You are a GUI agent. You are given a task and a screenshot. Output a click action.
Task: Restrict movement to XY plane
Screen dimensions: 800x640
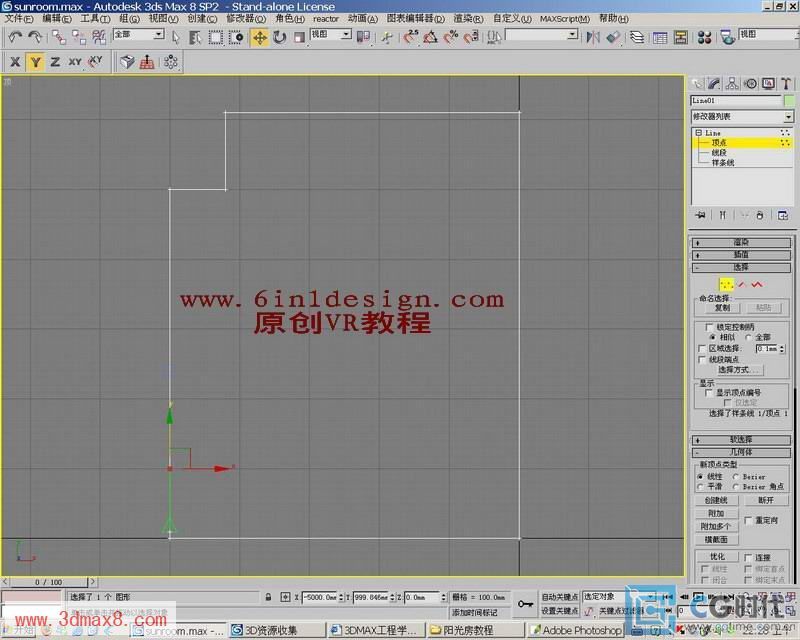pyautogui.click(x=75, y=62)
